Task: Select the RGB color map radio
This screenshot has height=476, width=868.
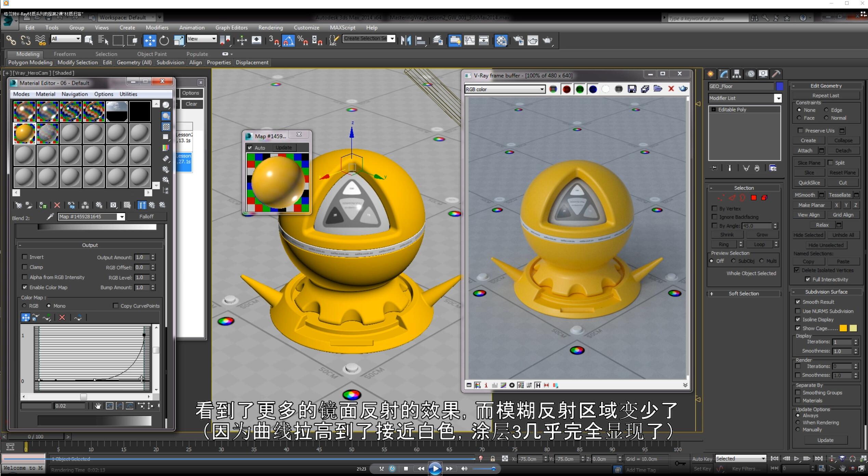Action: tap(24, 306)
